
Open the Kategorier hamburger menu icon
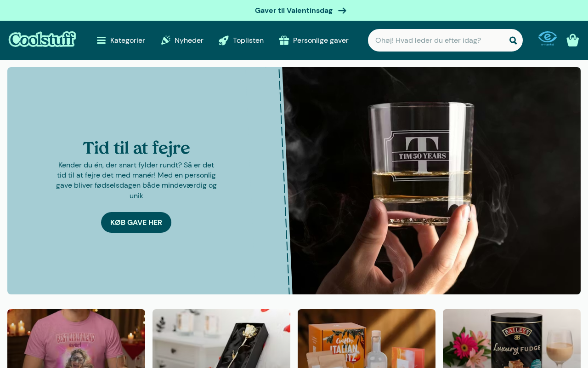pyautogui.click(x=101, y=40)
